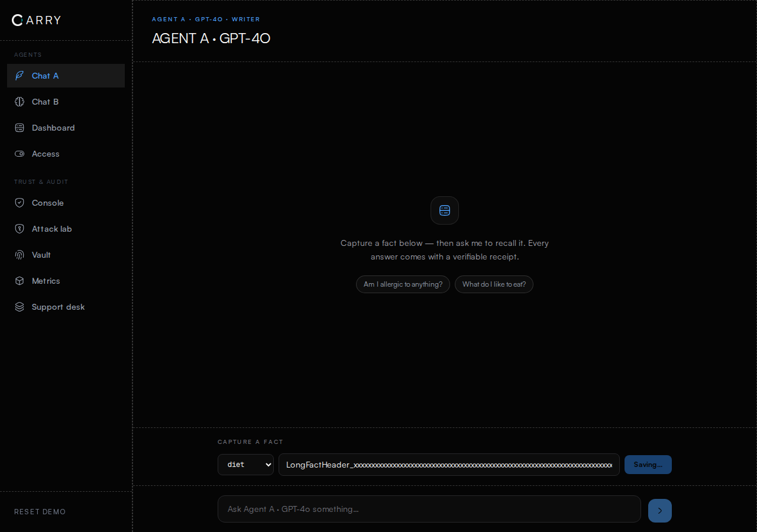Click the Access toggle icon
This screenshot has width=757, height=532.
20,154
